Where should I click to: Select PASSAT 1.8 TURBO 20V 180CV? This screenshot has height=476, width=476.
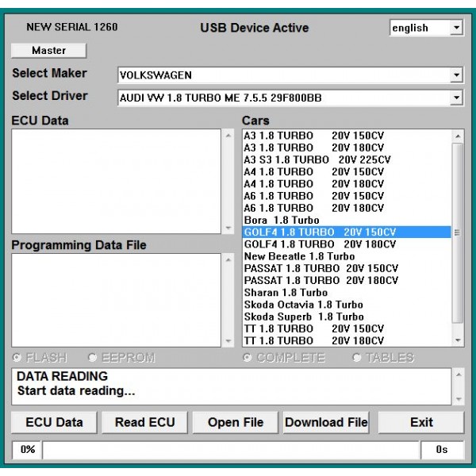tap(347, 281)
